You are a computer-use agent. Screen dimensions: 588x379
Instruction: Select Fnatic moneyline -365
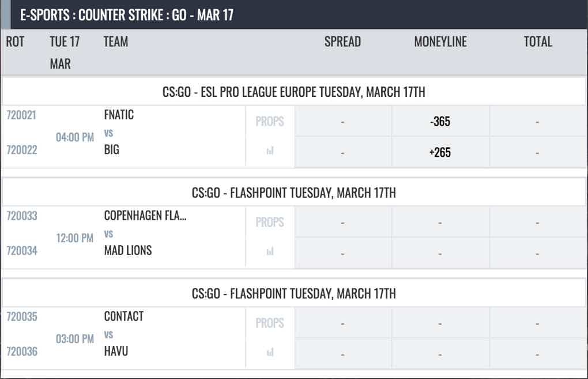440,121
